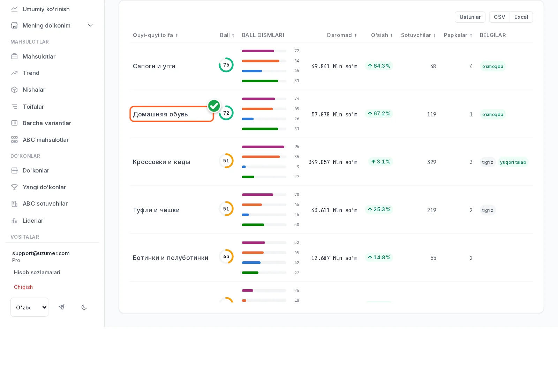Image resolution: width=558 pixels, height=392 pixels.
Task: Click the Umumiy ko'rinish chart icon
Action: click(14, 9)
